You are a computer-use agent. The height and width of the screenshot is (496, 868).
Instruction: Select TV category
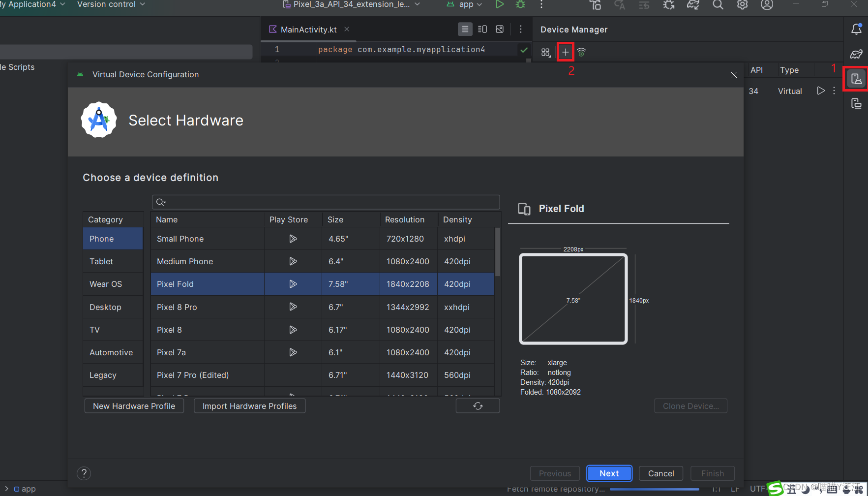coord(113,330)
